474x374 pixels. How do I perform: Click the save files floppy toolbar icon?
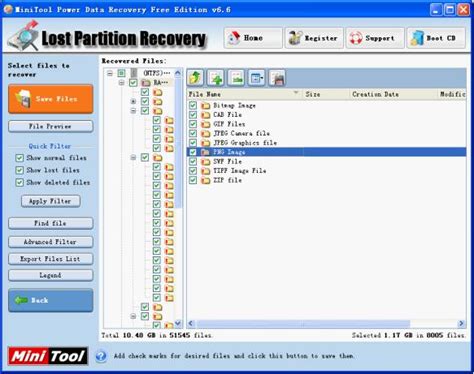tap(277, 78)
